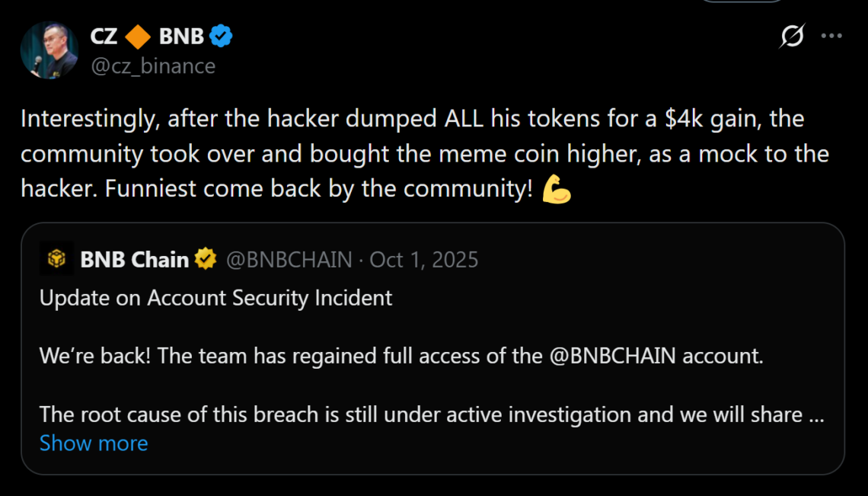Screen dimensions: 868x496
Task: Open the @BNBCHAIN handle in the quoted header
Action: 289,259
